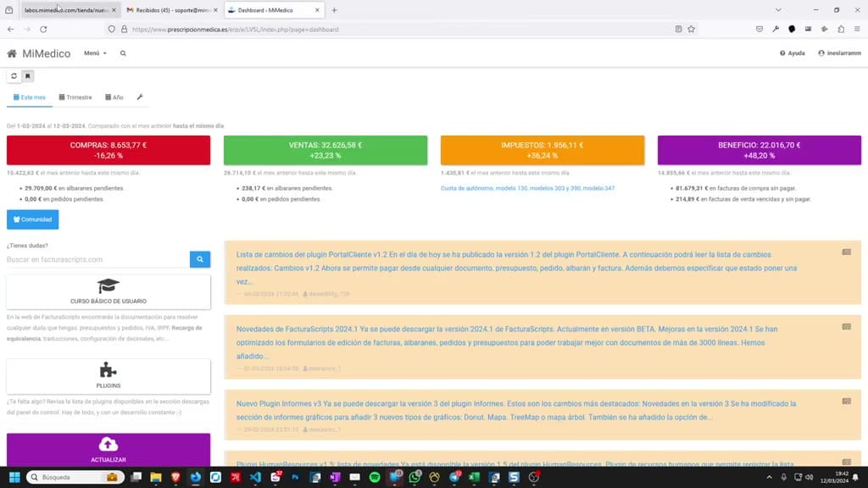Open Visual Studio Code from the taskbar

255,477
